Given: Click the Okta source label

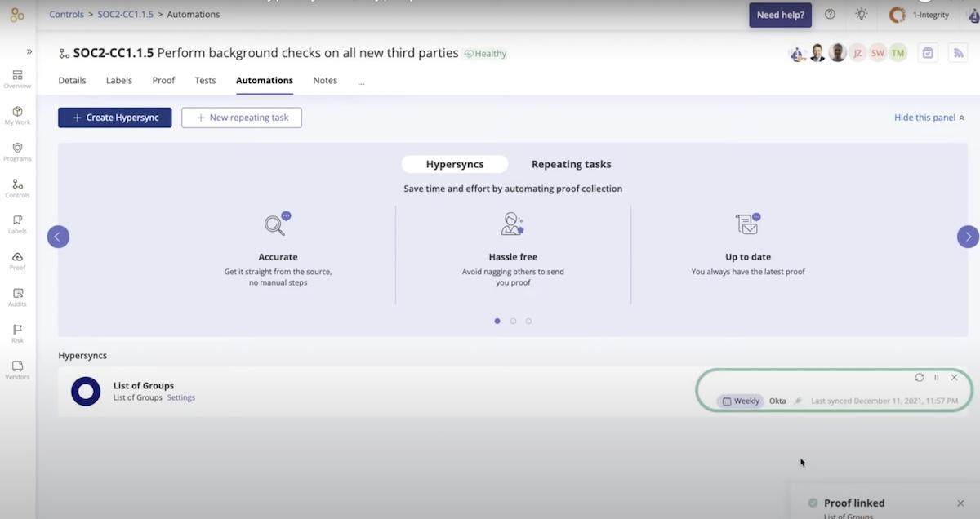Looking at the screenshot, I should coord(777,401).
